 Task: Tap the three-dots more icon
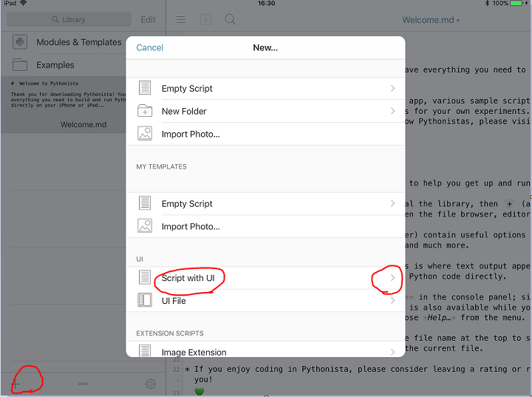click(x=83, y=384)
